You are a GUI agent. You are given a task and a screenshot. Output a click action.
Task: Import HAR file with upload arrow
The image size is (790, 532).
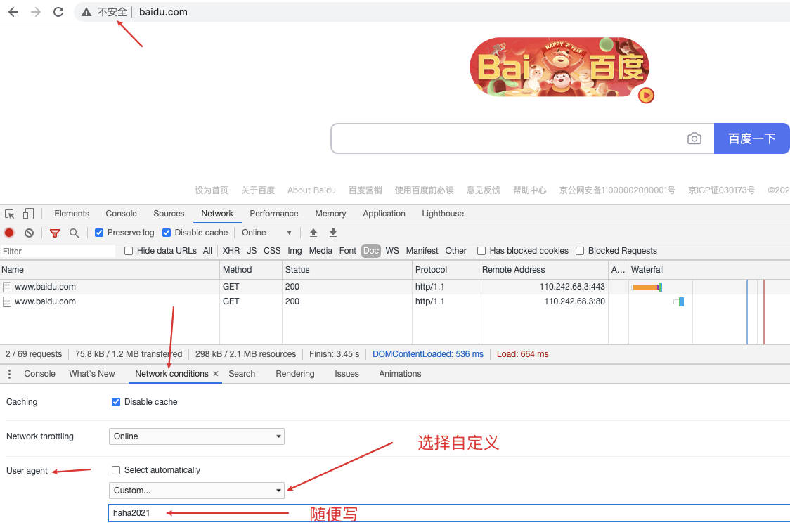(313, 233)
